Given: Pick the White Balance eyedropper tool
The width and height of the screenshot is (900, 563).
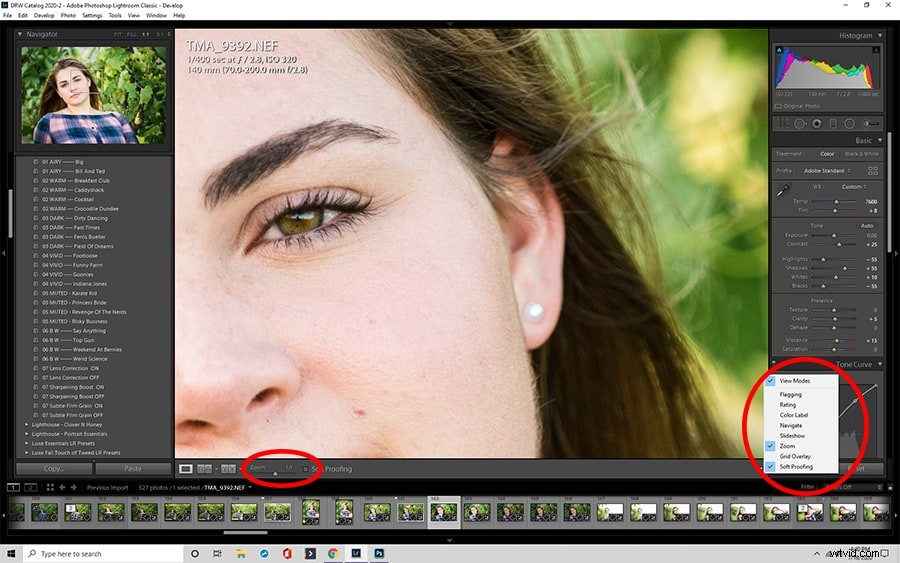Looking at the screenshot, I should click(x=783, y=189).
